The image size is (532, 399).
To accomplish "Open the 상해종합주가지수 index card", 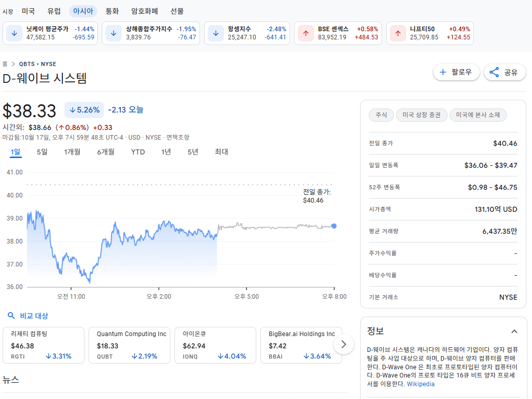I will [x=150, y=33].
